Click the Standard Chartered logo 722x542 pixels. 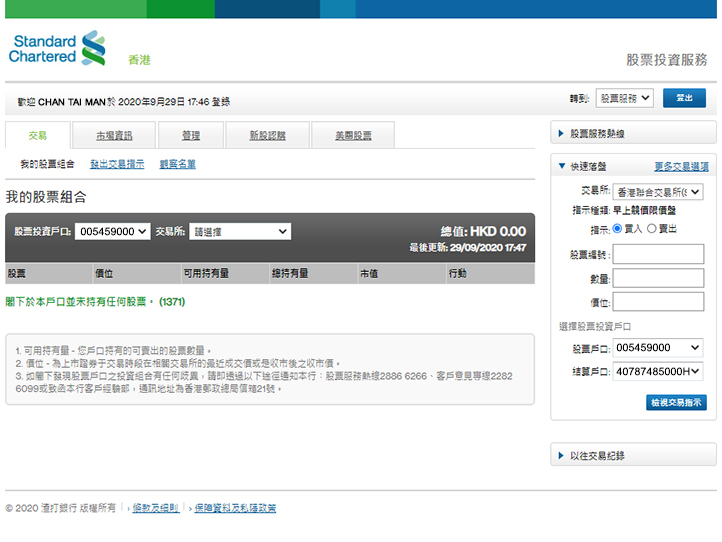point(58,48)
